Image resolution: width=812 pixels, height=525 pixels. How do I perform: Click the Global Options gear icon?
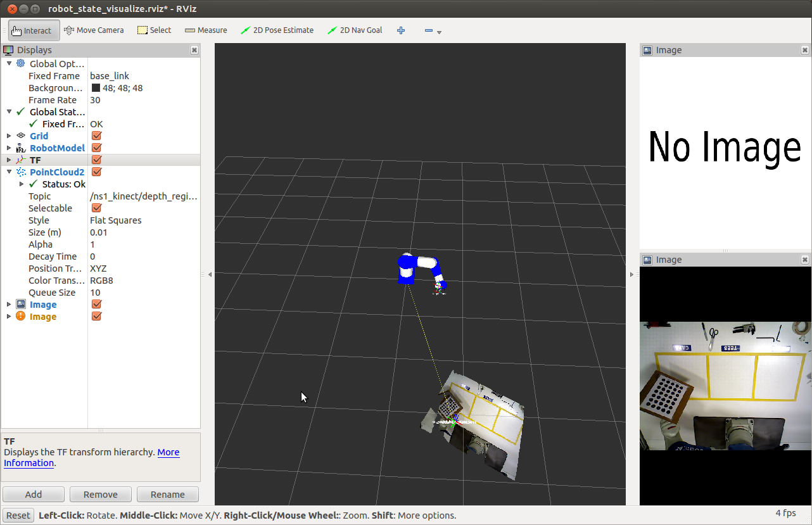pos(21,64)
